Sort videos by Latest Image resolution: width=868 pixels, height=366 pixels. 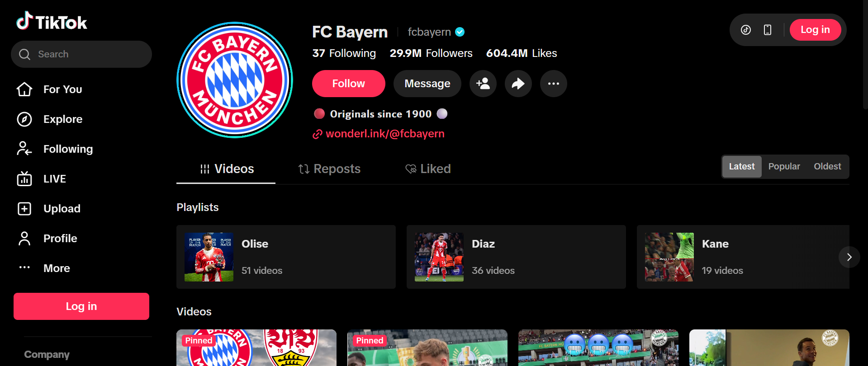[742, 167]
